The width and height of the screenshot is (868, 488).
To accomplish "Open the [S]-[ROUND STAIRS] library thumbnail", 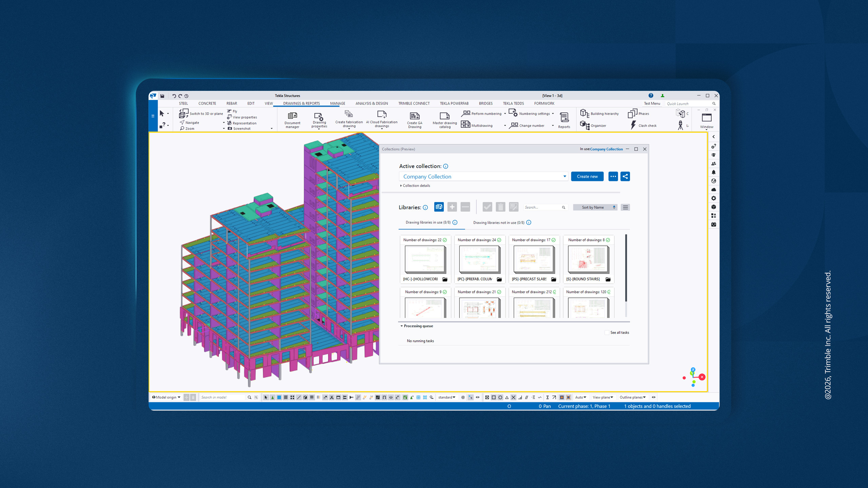I will (588, 260).
